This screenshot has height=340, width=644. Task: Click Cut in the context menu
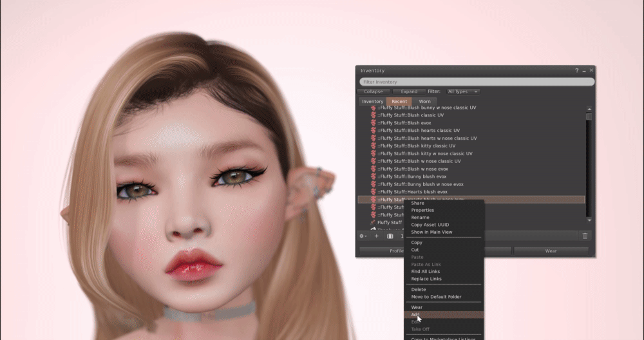pos(415,250)
